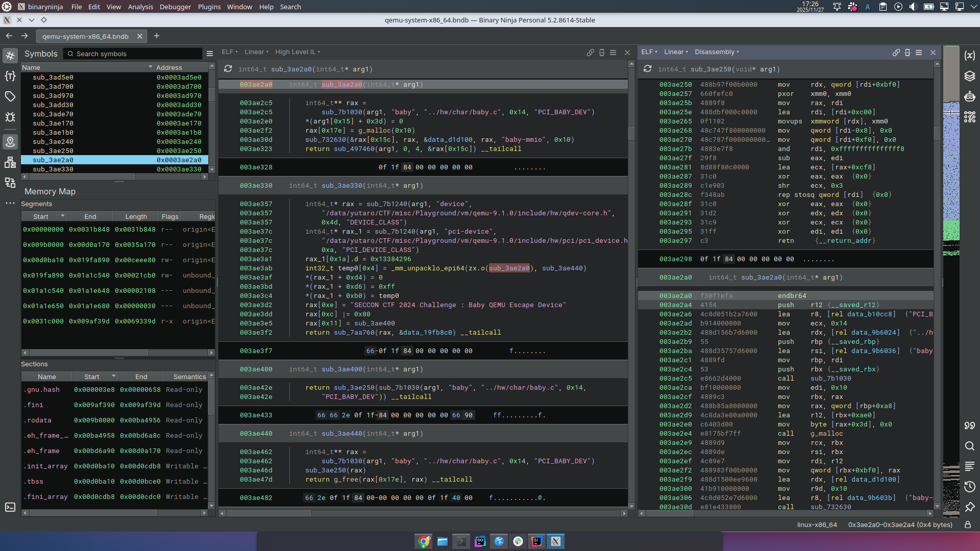Open the Debugger sidebar panel
Image resolution: width=980 pixels, height=551 pixels.
coord(10,117)
